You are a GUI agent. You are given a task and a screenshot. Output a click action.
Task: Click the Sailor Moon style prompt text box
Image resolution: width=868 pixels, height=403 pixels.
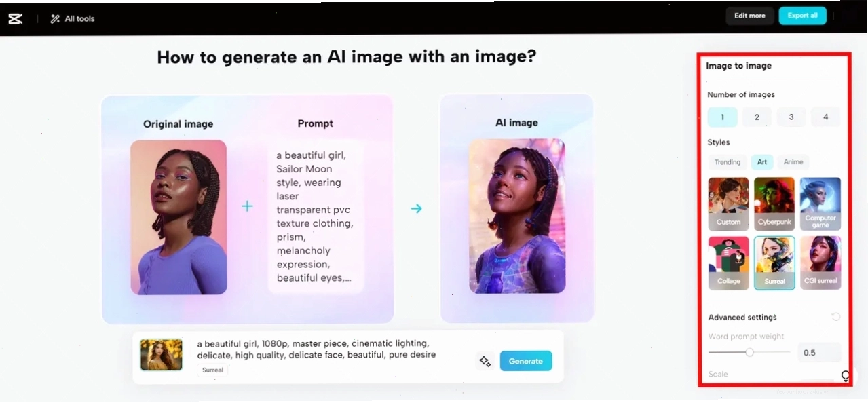click(316, 217)
